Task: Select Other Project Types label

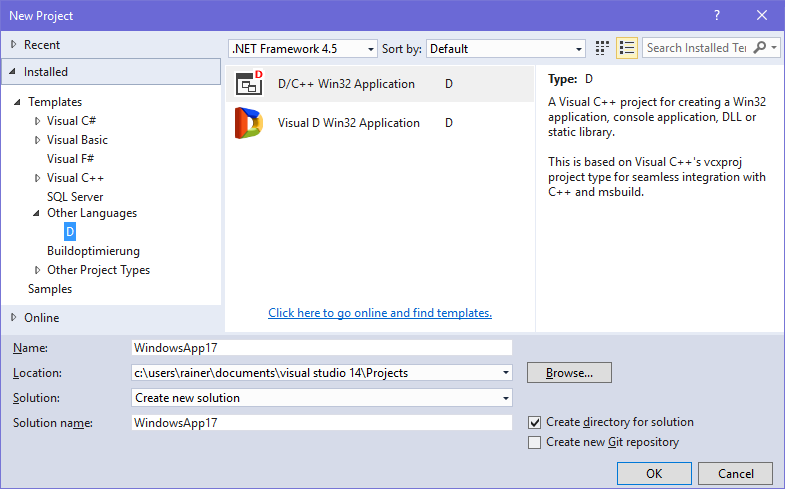Action: (99, 270)
